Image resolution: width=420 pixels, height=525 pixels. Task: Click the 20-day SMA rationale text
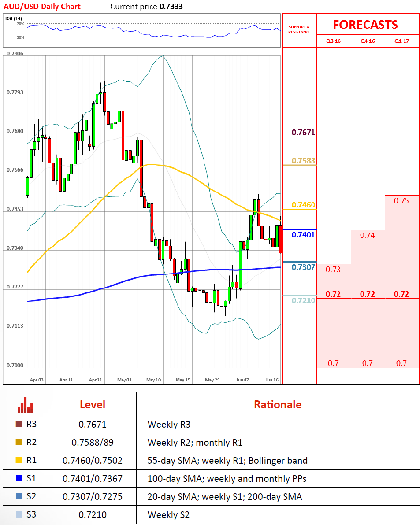coord(225,497)
